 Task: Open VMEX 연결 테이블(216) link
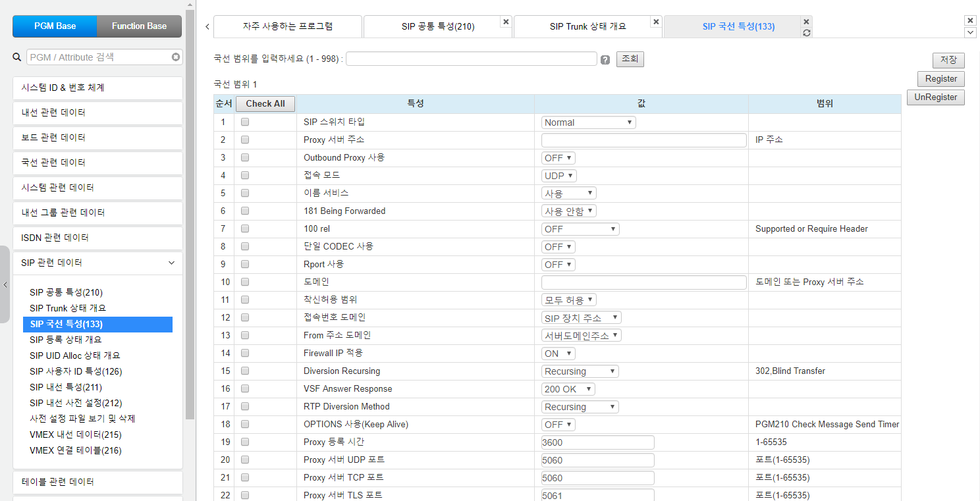pos(76,450)
